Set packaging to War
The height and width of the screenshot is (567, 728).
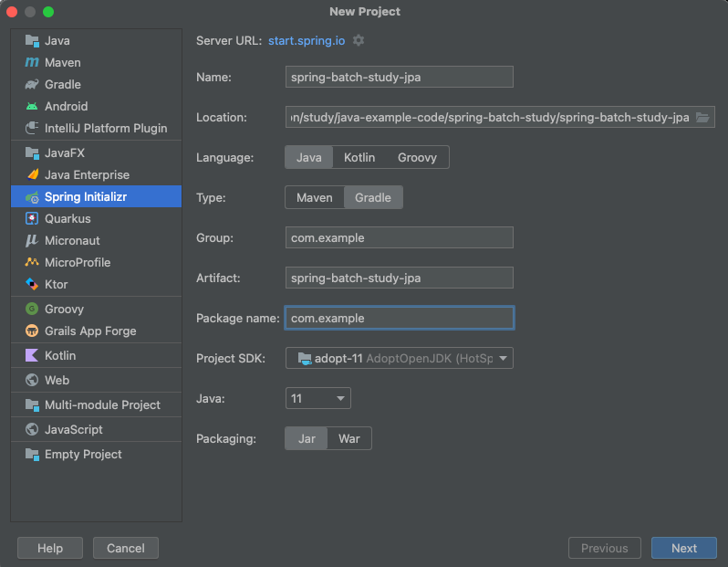(349, 438)
